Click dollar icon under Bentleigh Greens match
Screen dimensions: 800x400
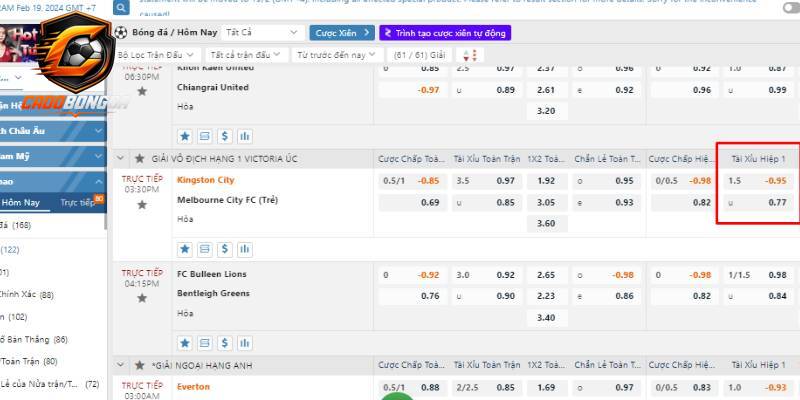(224, 343)
